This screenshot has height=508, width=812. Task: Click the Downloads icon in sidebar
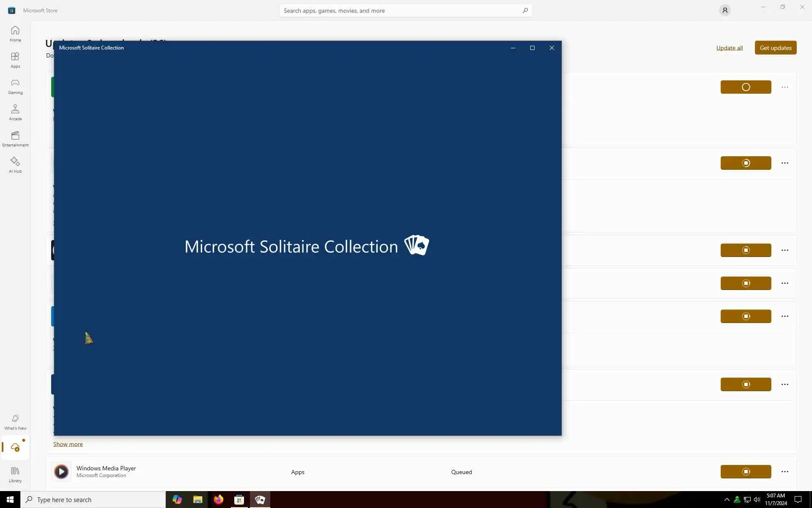point(15,447)
